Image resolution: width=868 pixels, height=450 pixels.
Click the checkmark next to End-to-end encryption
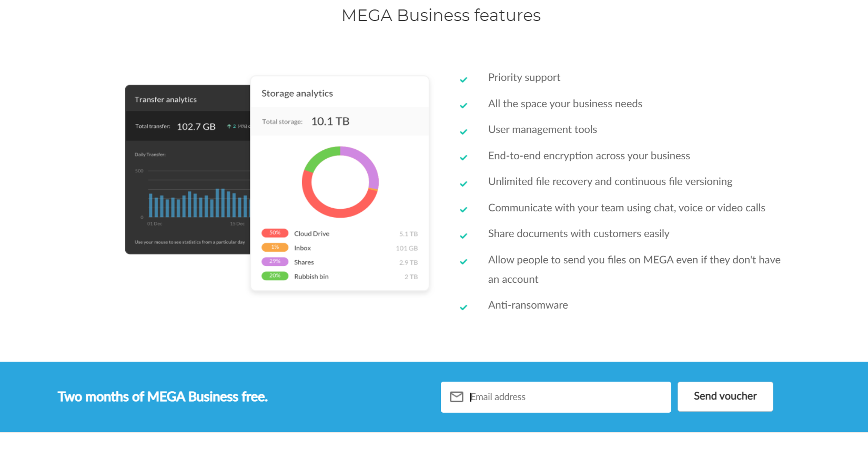[463, 158]
